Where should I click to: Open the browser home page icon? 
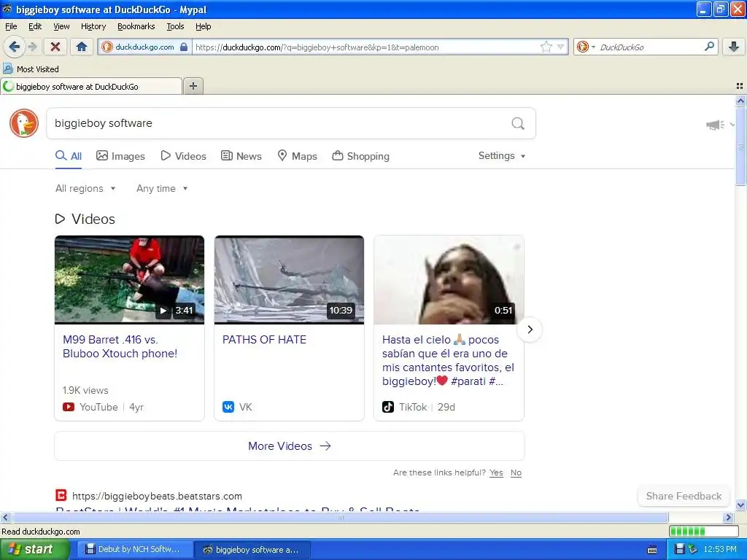click(x=82, y=47)
